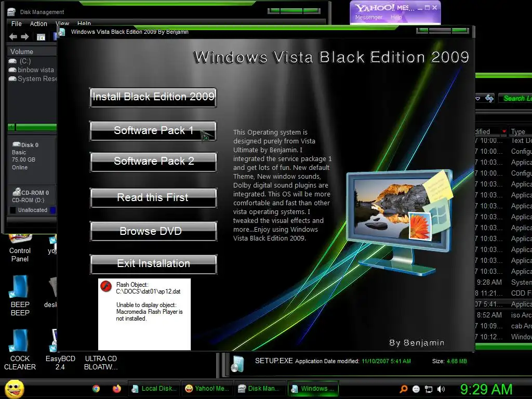The height and width of the screenshot is (399, 532).
Task: Click the date value 11/10/2007 5:41 AM
Action: tap(386, 362)
